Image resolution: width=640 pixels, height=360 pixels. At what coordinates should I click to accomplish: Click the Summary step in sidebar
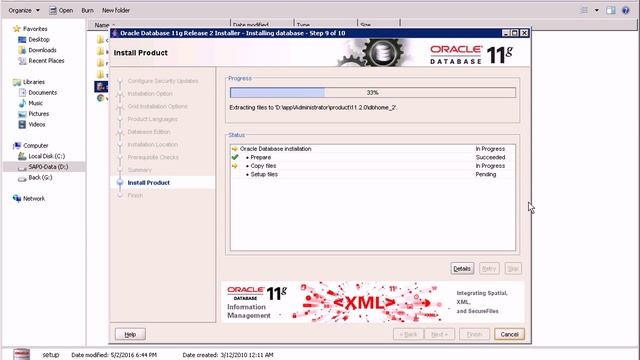[x=139, y=170]
